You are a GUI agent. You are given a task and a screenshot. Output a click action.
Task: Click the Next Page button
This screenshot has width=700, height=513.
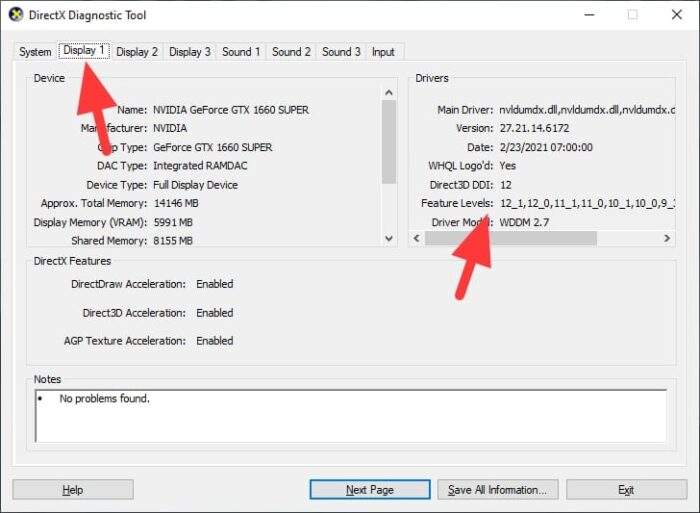tap(370, 490)
